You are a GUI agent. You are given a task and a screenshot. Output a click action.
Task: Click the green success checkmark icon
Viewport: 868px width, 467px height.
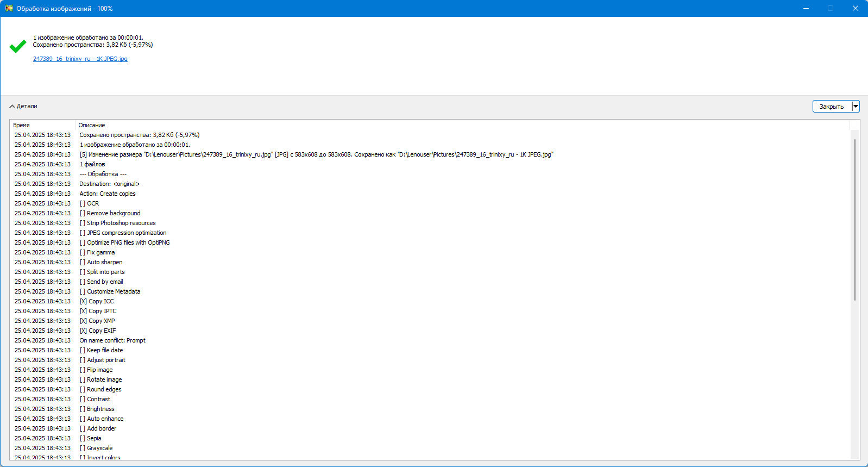click(18, 46)
